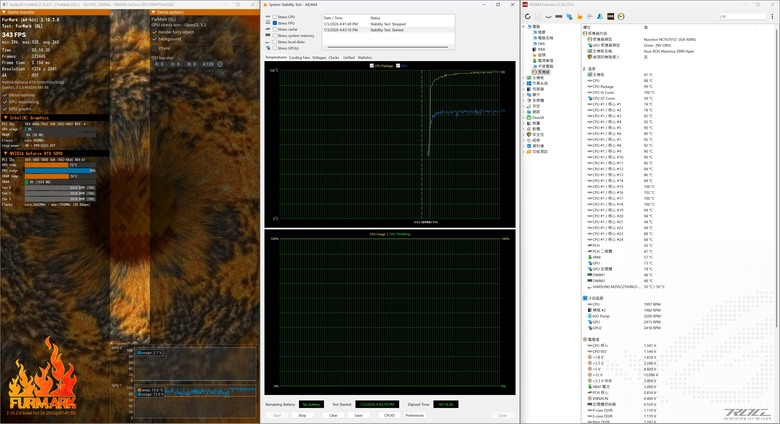Click the highlighted sensor item in AIDA64 tree

541,72
